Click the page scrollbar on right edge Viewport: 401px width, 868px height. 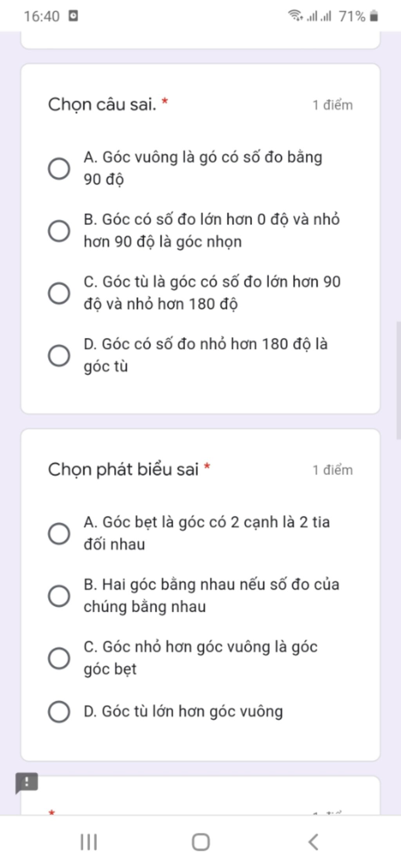click(x=399, y=380)
